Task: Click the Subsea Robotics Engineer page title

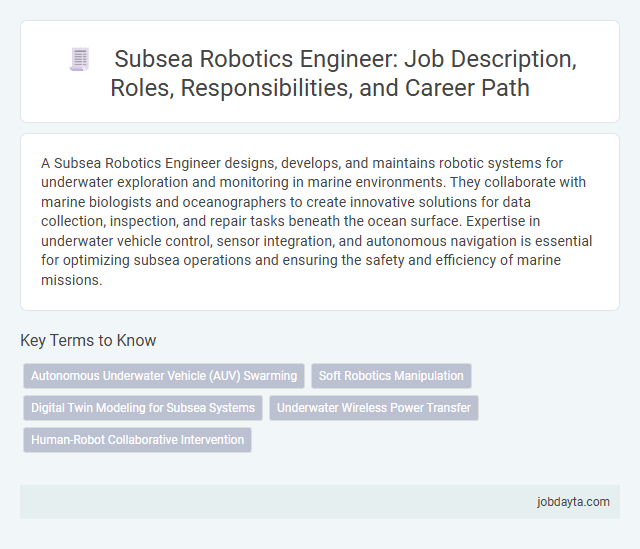Action: coord(343,73)
